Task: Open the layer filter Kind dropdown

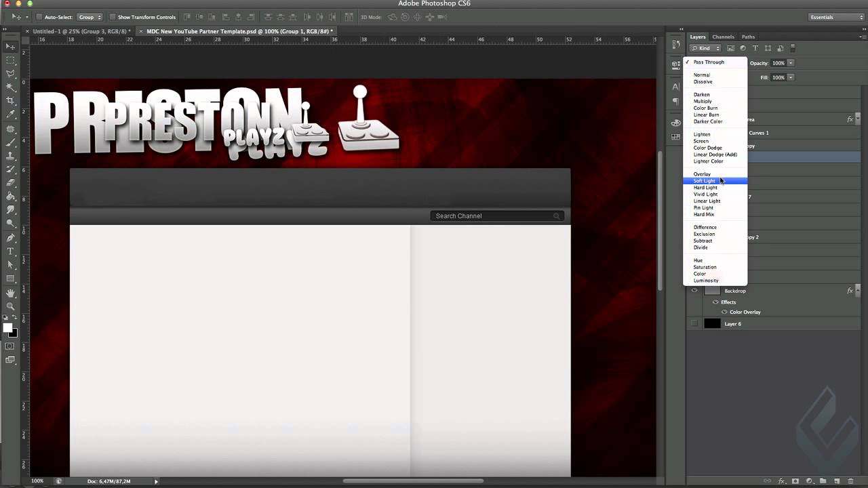Action: coord(706,48)
